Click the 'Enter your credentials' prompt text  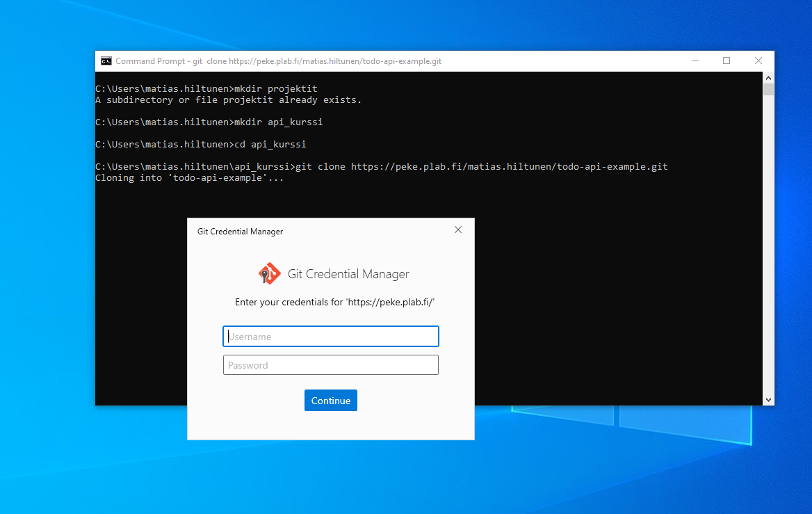tap(334, 302)
